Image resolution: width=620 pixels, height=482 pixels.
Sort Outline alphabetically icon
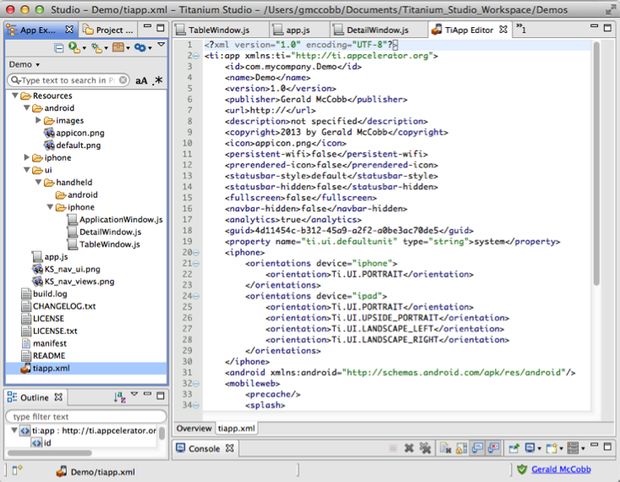point(120,397)
